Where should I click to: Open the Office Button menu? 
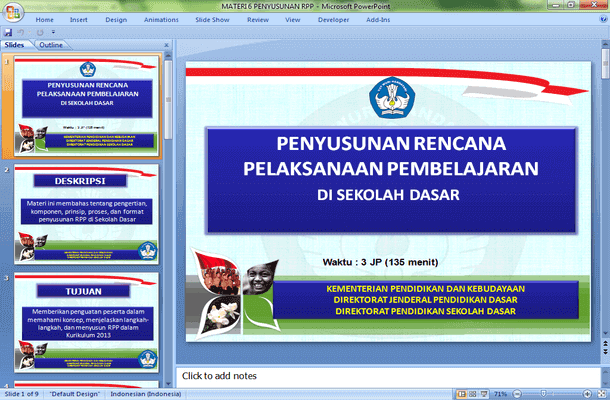(13, 13)
